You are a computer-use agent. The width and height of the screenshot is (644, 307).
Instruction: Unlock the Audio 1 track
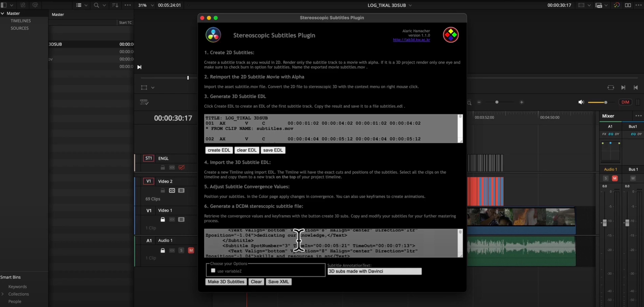tap(163, 250)
